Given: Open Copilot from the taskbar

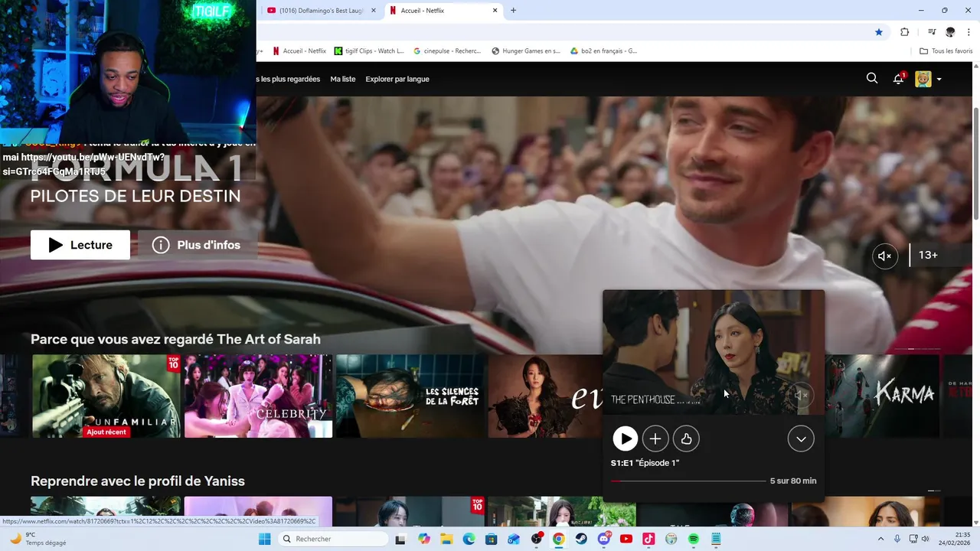Looking at the screenshot, I should (x=424, y=539).
